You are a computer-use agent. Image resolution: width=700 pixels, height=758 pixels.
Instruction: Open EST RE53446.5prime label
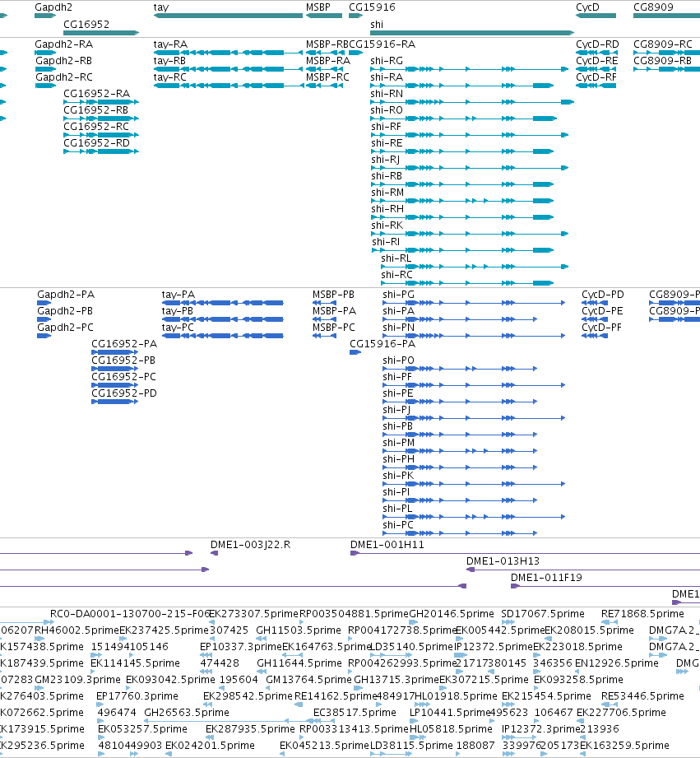click(x=642, y=696)
